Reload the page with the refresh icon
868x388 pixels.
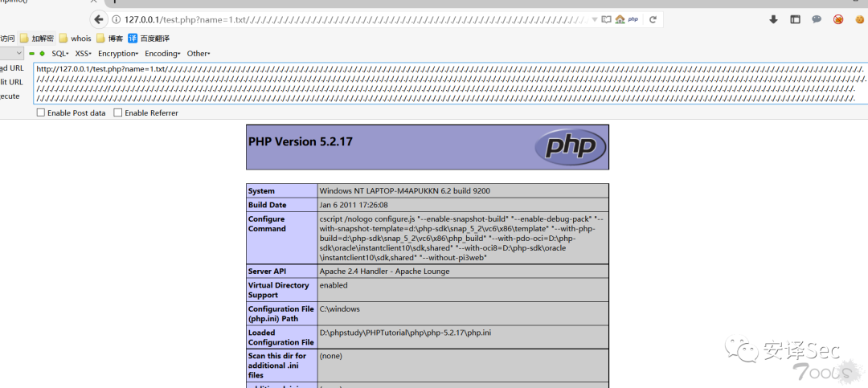click(x=653, y=19)
